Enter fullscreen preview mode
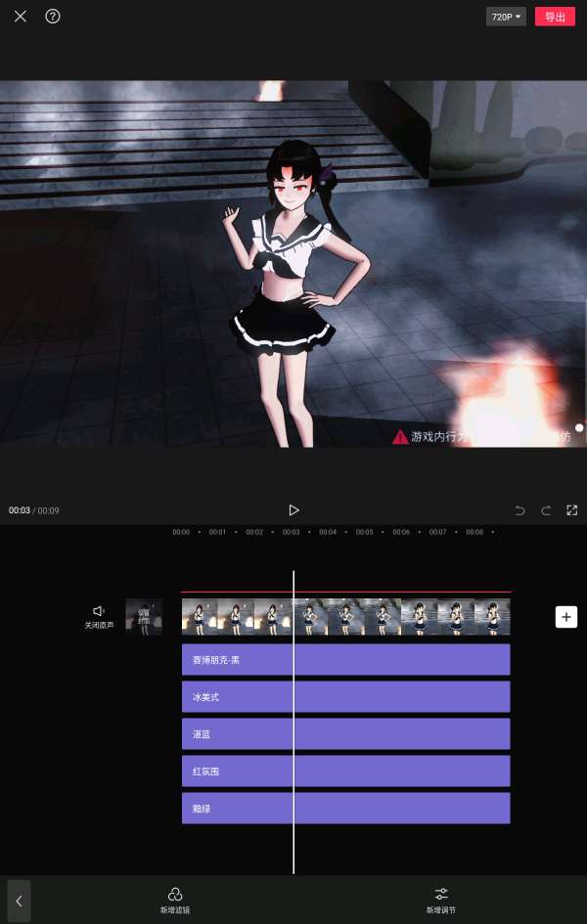This screenshot has width=587, height=924. pos(572,509)
